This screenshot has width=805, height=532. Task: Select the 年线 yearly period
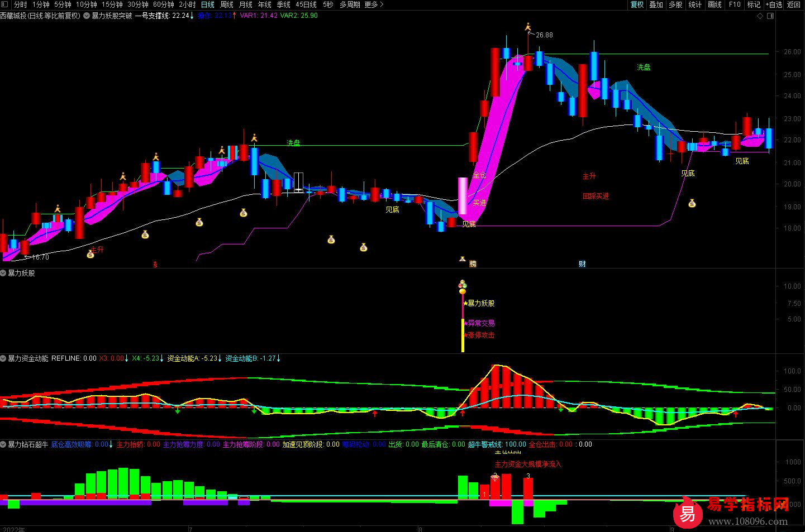(265, 4)
